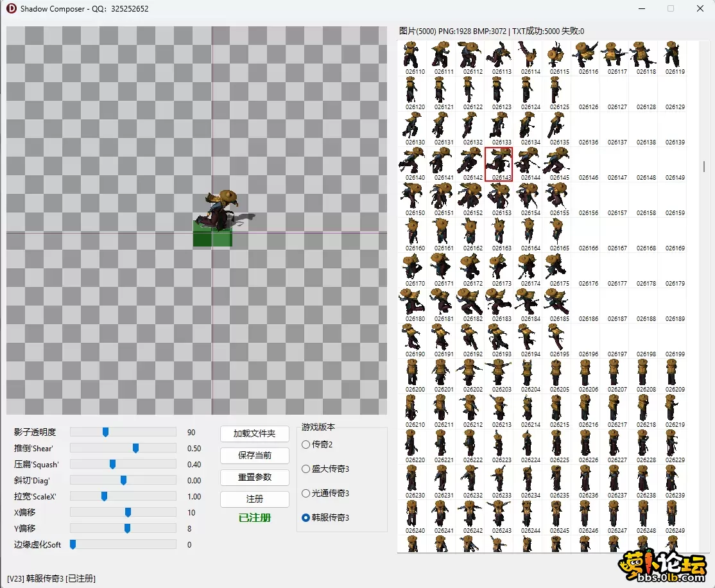Minimize the Shadow Composer window
This screenshot has height=588, width=715.
tap(642, 9)
